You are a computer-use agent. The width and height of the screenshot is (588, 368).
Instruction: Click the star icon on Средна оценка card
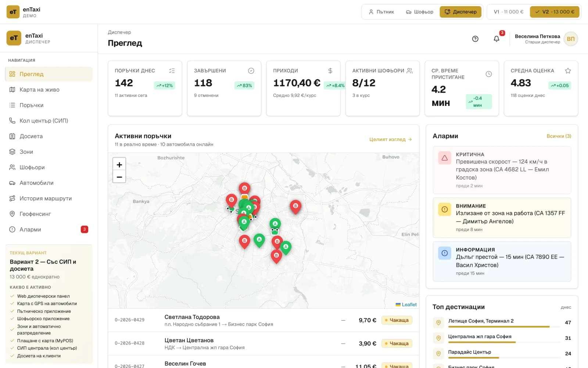568,71
